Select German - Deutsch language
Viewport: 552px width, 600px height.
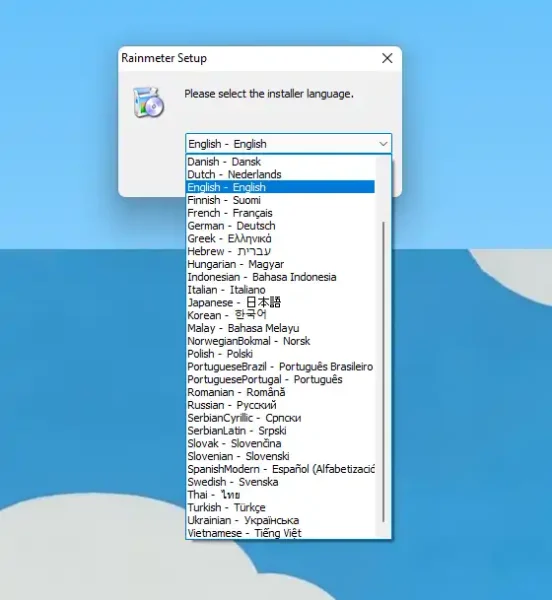tap(280, 225)
